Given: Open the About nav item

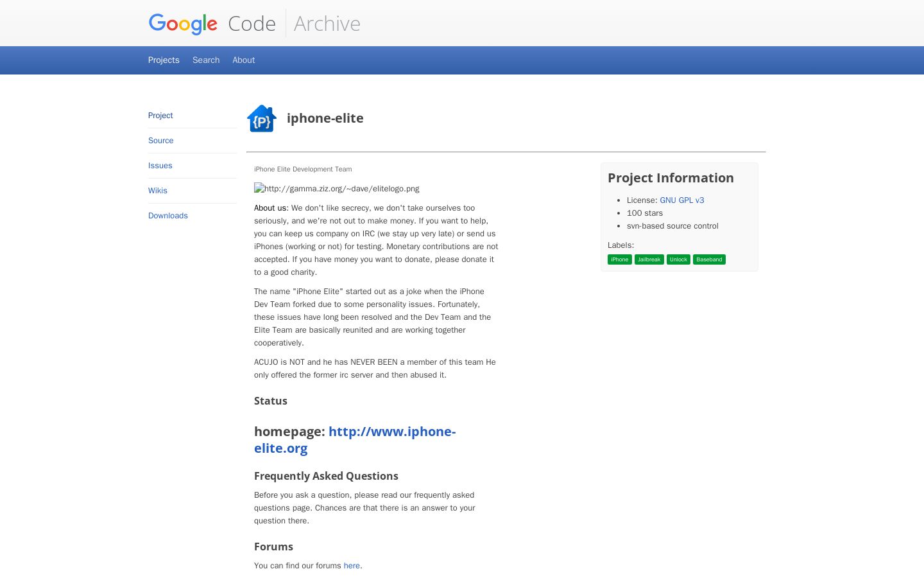Looking at the screenshot, I should point(244,60).
